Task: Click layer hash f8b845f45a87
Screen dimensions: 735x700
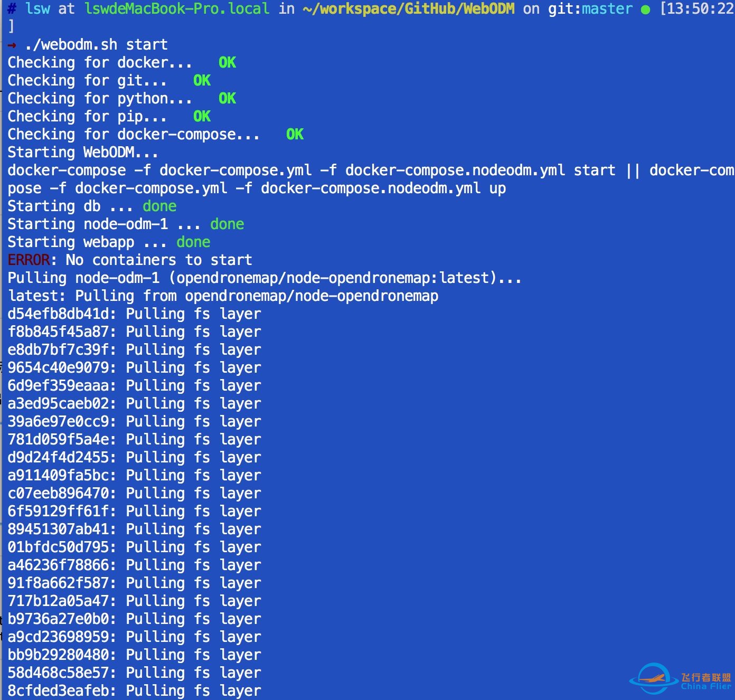Action: tap(58, 332)
